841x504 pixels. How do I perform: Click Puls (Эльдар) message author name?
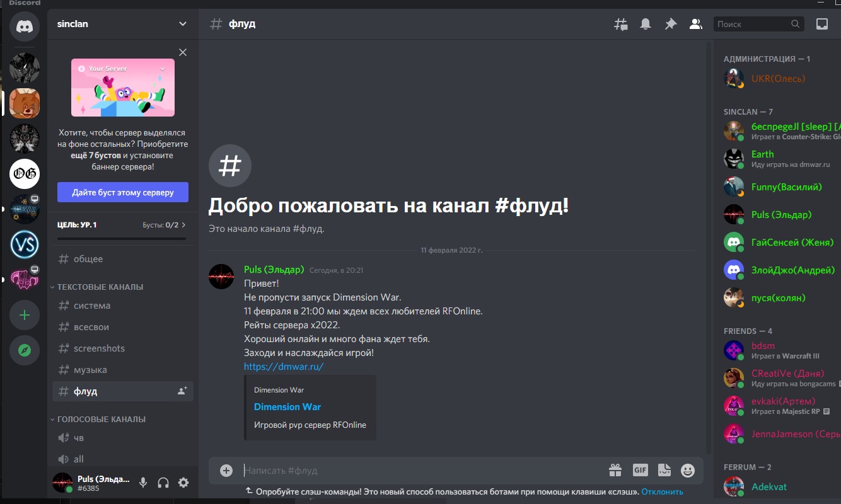point(274,270)
